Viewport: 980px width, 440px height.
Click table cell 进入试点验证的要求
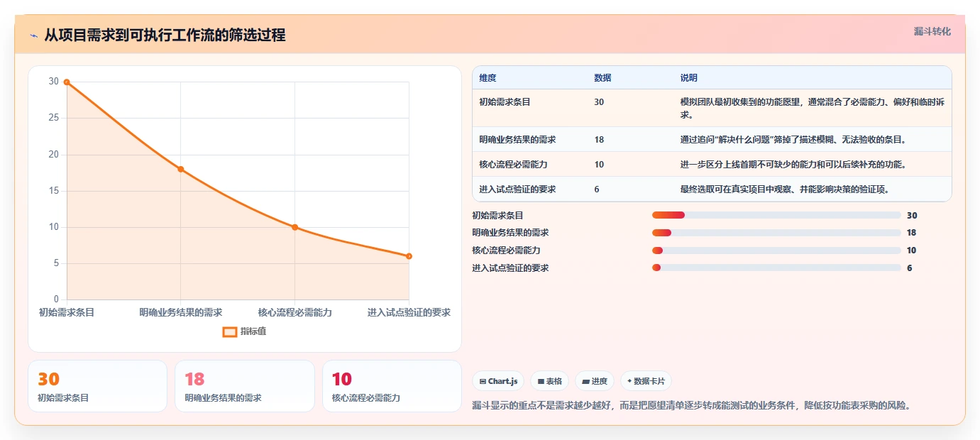pos(517,189)
